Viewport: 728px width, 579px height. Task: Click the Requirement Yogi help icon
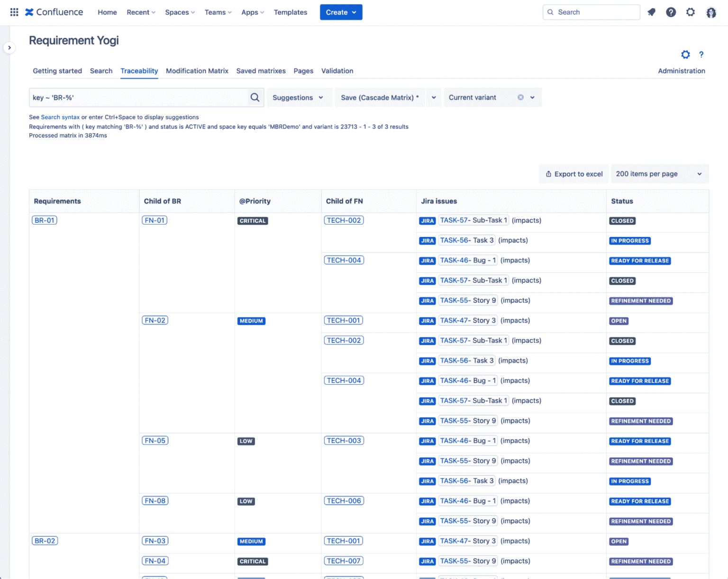point(701,54)
